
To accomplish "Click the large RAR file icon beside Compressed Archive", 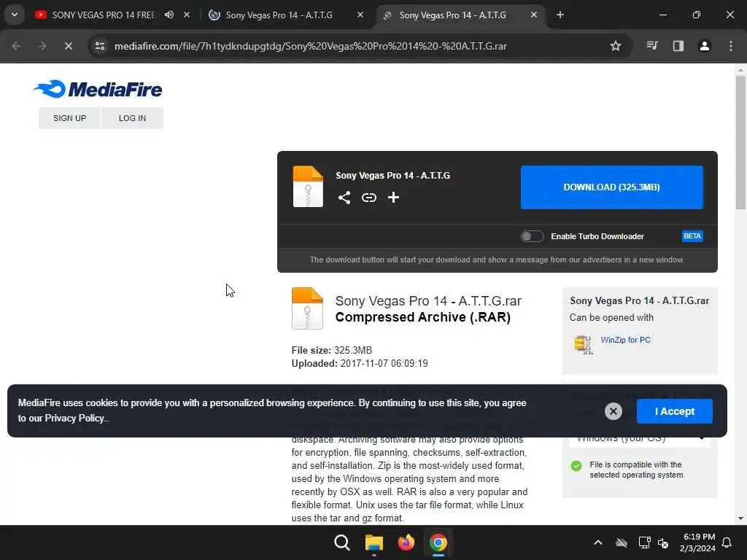I will point(307,308).
